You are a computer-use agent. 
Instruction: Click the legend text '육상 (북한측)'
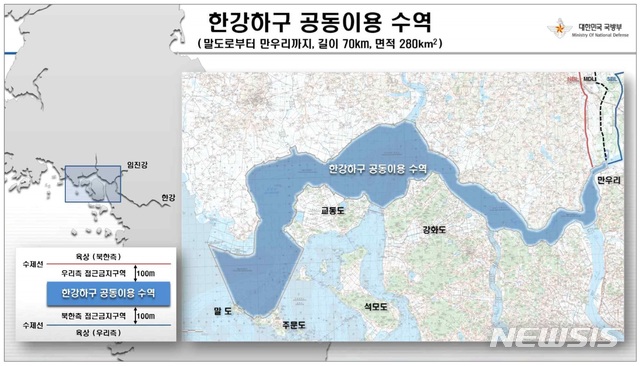98,257
